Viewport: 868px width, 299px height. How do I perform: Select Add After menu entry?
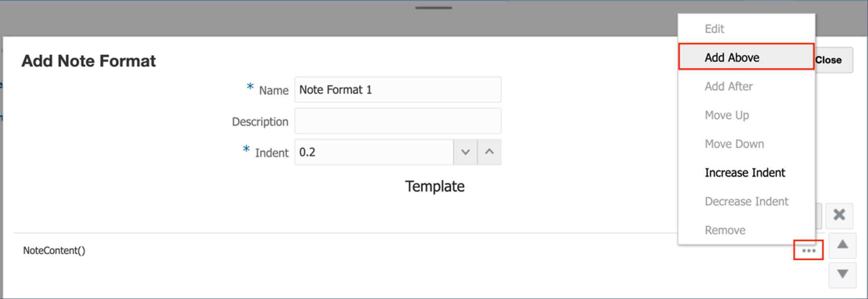(x=729, y=86)
